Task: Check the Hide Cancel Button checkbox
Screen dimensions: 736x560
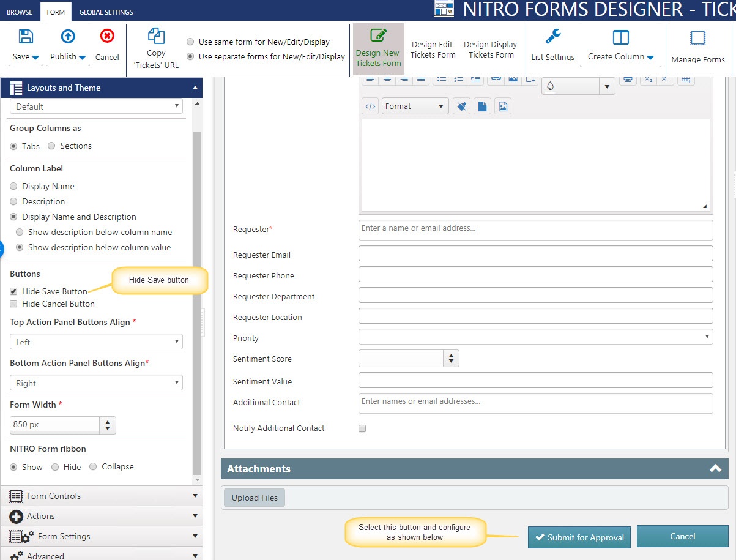Action: [x=13, y=304]
